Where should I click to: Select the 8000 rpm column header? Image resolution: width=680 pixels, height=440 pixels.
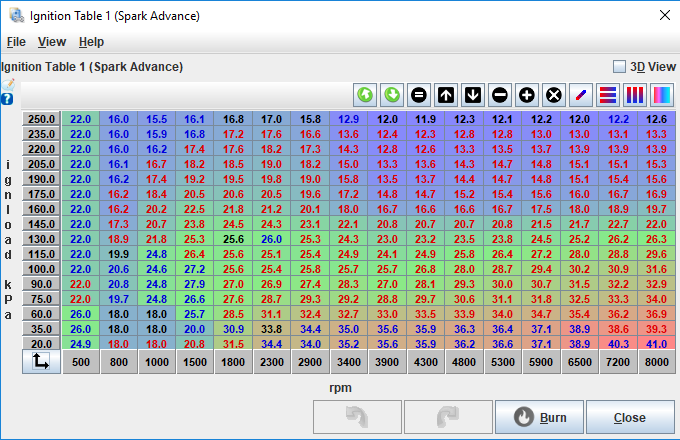pyautogui.click(x=656, y=362)
